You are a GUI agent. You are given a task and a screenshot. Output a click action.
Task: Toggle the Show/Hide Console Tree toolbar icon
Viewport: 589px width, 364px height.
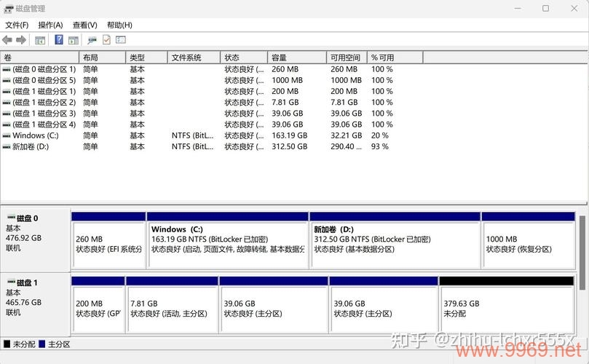40,40
